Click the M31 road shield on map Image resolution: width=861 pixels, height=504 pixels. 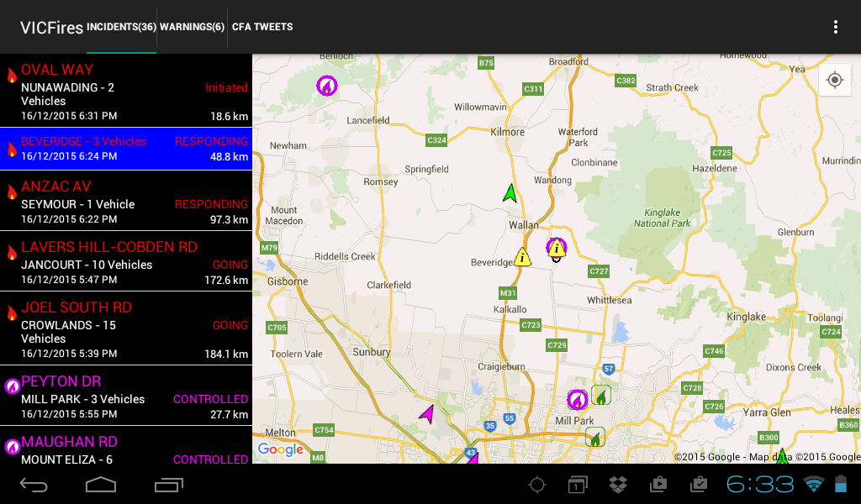tap(508, 293)
